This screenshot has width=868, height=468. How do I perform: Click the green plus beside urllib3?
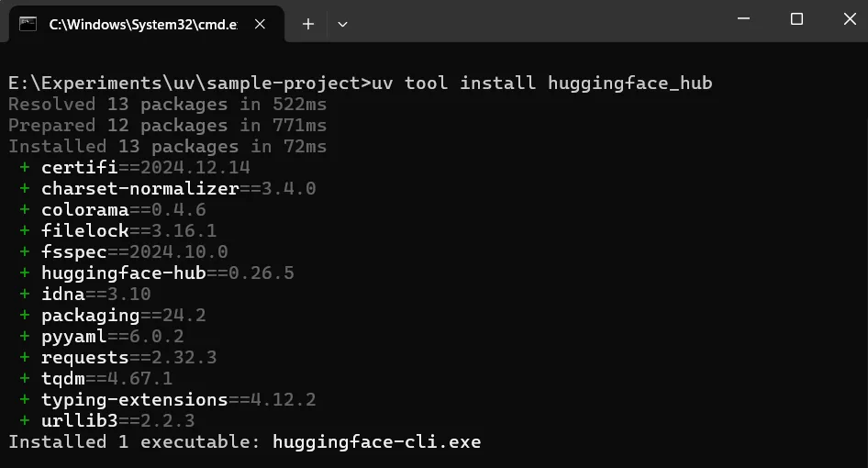pyautogui.click(x=25, y=419)
